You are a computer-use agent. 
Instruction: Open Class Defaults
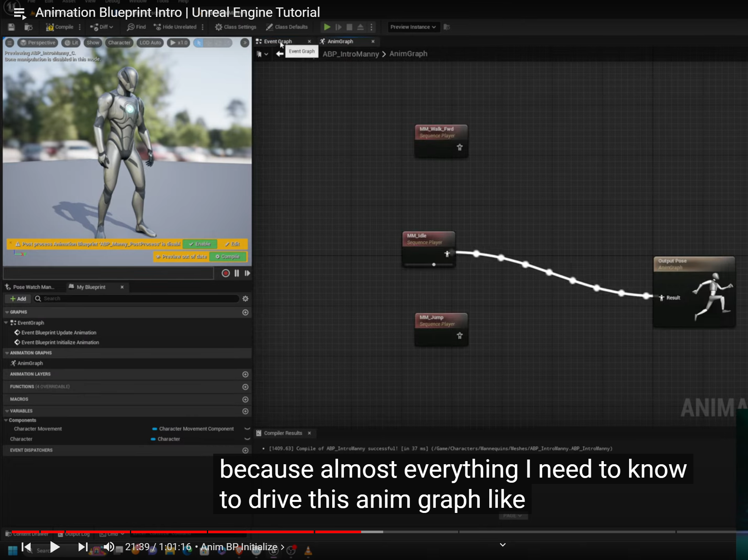point(287,27)
